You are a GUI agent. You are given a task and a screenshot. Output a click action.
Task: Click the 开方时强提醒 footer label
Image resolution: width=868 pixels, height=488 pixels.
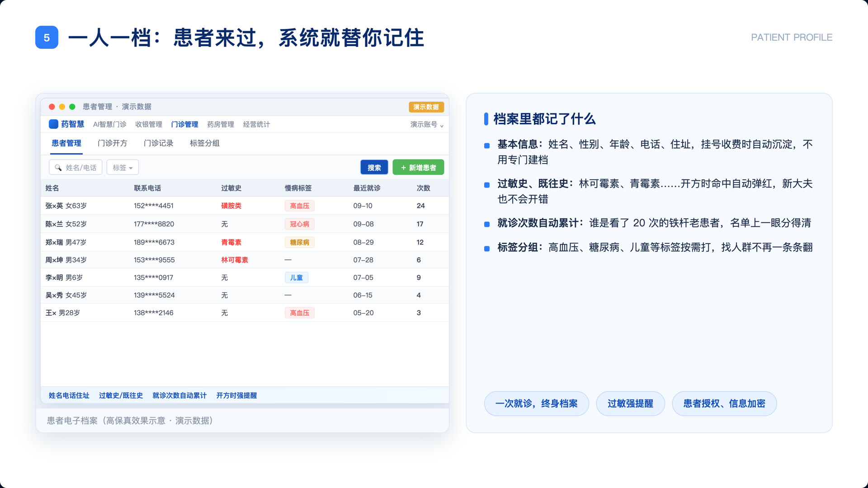(236, 395)
